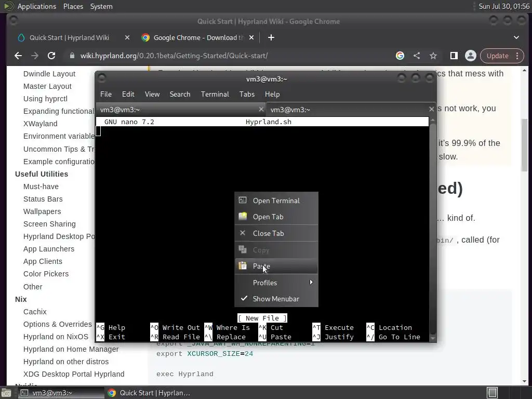Viewport: 532px width, 399px height.
Task: Open the Places menu
Action: [x=73, y=6]
